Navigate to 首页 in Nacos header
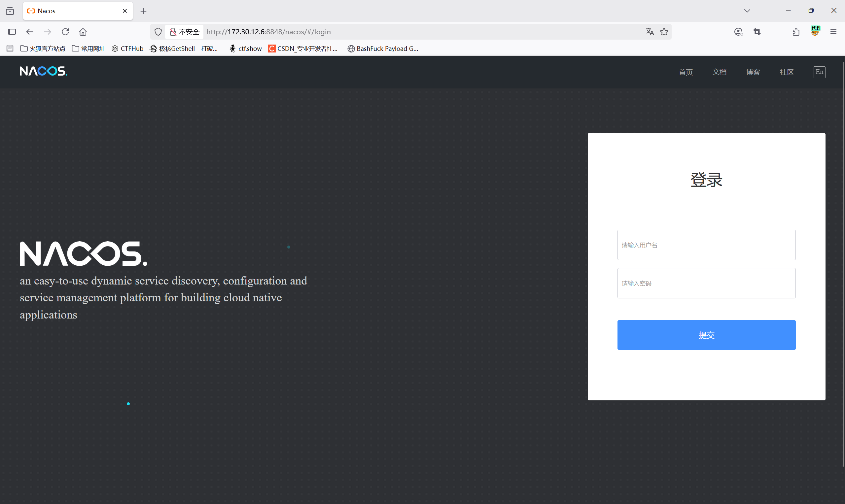 click(686, 72)
